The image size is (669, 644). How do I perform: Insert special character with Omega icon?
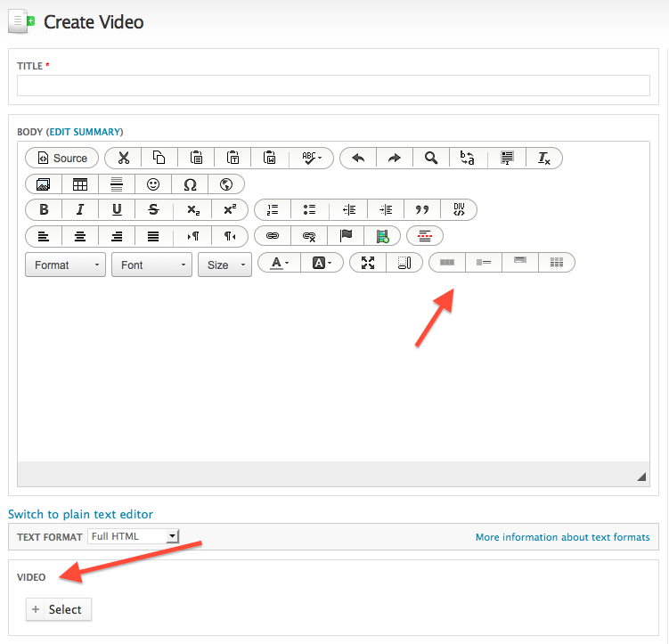click(190, 184)
